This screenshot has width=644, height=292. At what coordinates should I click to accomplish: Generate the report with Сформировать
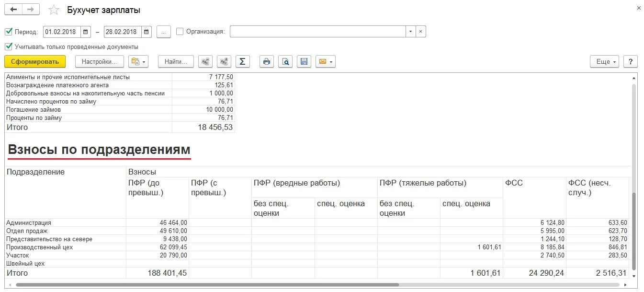(35, 61)
